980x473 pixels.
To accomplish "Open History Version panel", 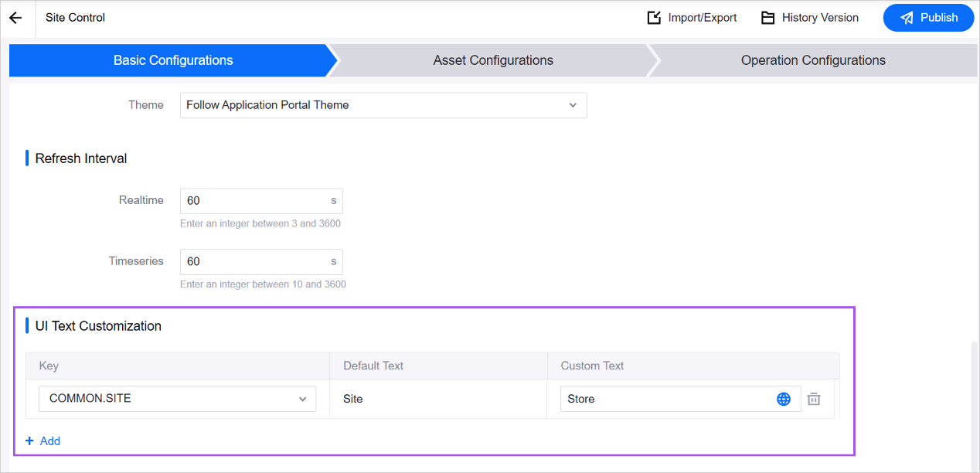I will (x=809, y=18).
